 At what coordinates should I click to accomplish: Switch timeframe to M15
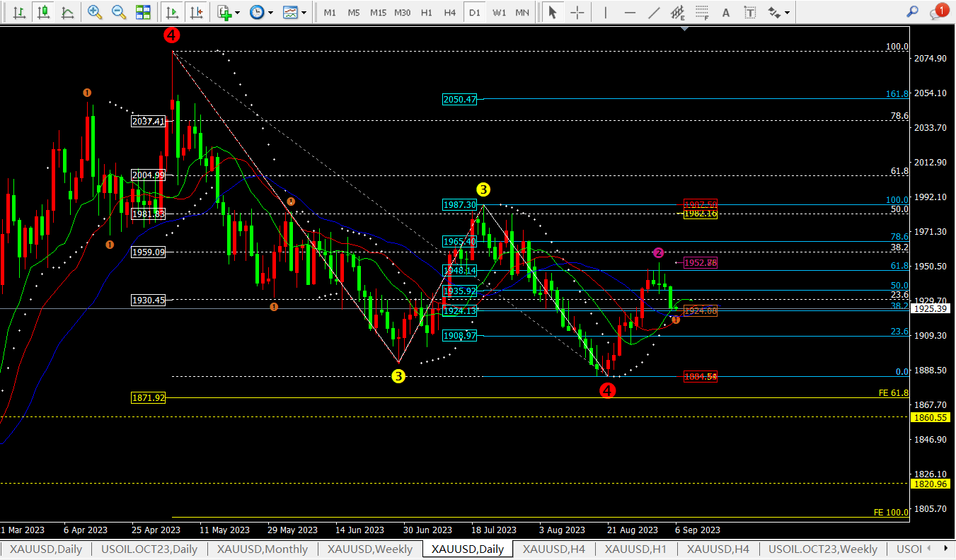coord(378,12)
